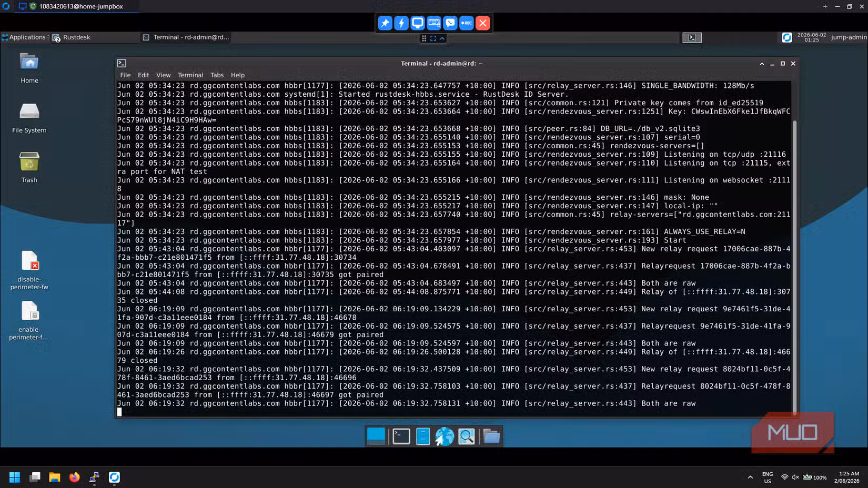Click the log text ALWAYS_USE_RELAY=N
868x488 pixels.
[x=704, y=232]
